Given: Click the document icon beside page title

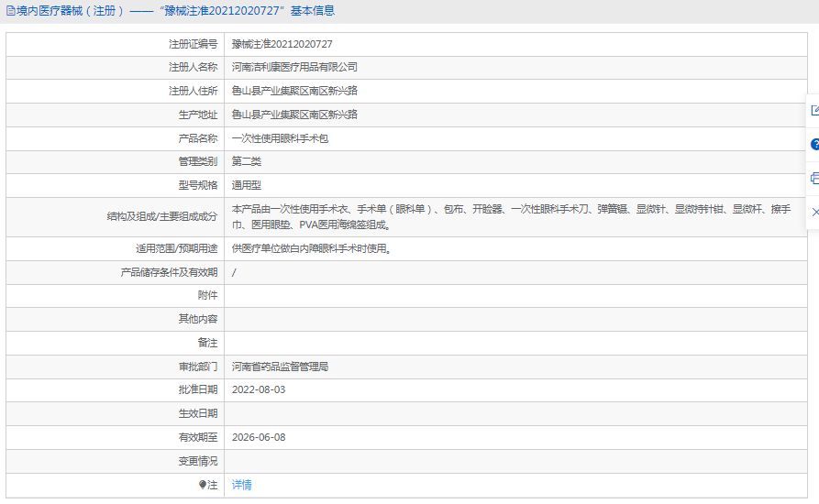Looking at the screenshot, I should [10, 11].
